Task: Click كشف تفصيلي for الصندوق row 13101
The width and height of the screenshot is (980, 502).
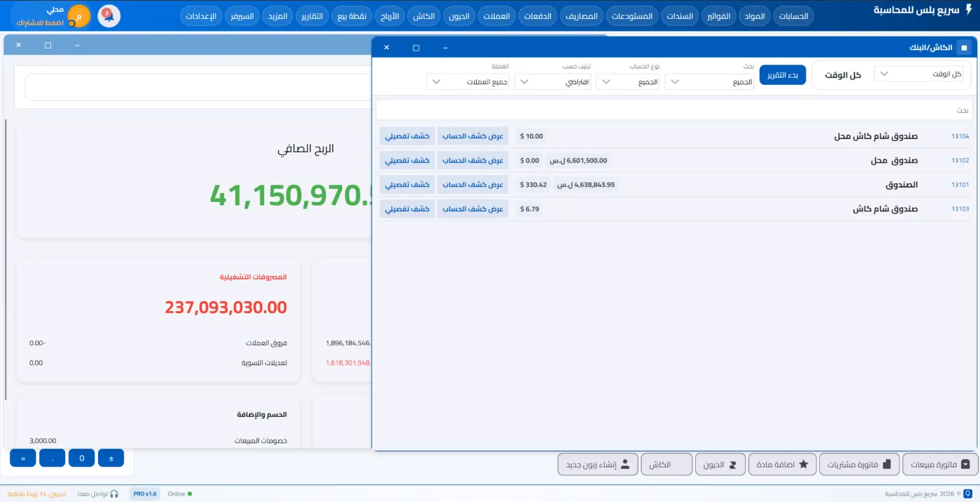Action: click(x=407, y=185)
